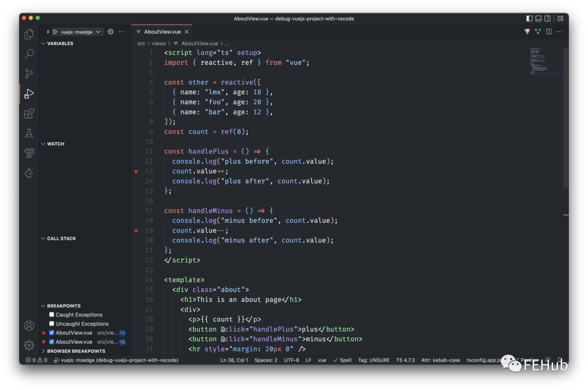Image resolution: width=588 pixels, height=390 pixels.
Task: Open the Testing beaker icon
Action: point(28,133)
